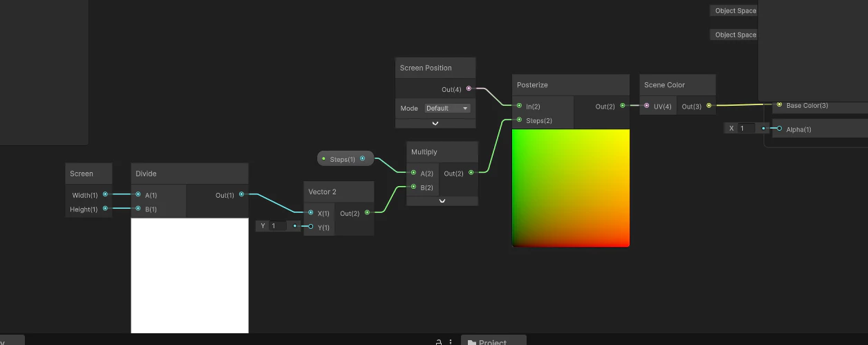Click the Divide B(1) input port
This screenshot has height=345, width=868.
coord(138,209)
